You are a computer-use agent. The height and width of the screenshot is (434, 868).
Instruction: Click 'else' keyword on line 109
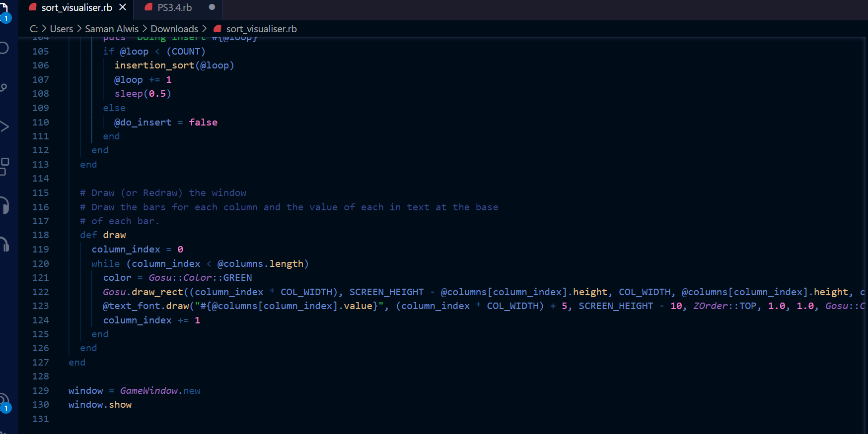(x=114, y=108)
